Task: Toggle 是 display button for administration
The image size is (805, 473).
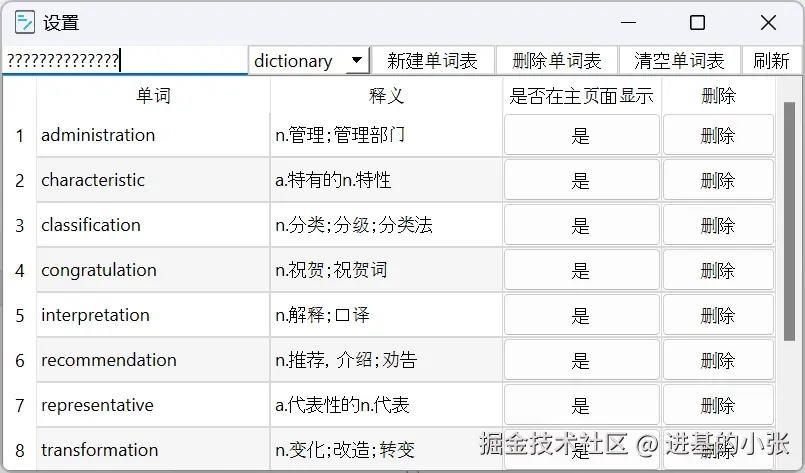Action: coord(581,135)
